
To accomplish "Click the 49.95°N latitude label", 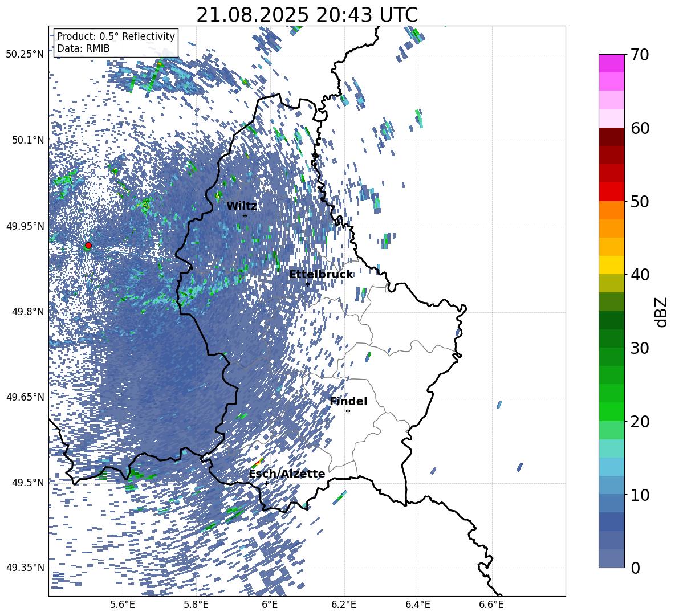I will click(x=26, y=226).
